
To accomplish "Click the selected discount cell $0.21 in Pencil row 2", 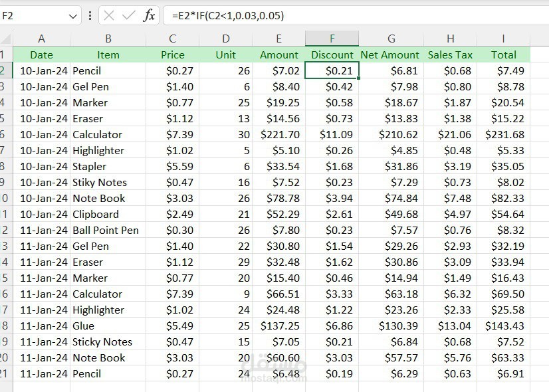I will coord(332,70).
